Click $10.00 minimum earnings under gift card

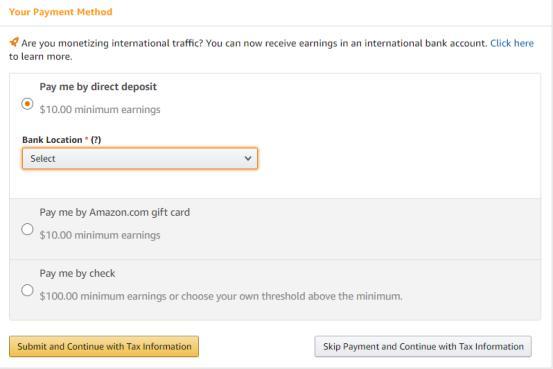click(100, 235)
